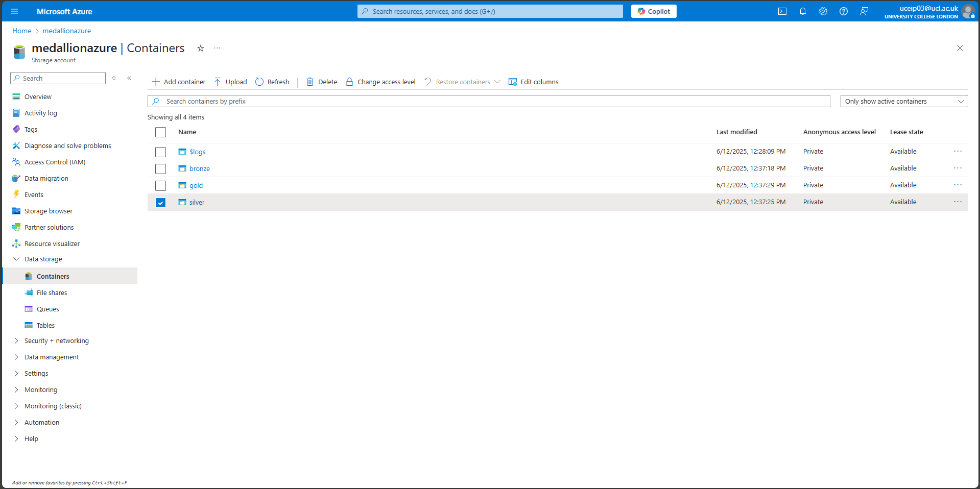Open the Events menu item
980x489 pixels.
pyautogui.click(x=34, y=194)
